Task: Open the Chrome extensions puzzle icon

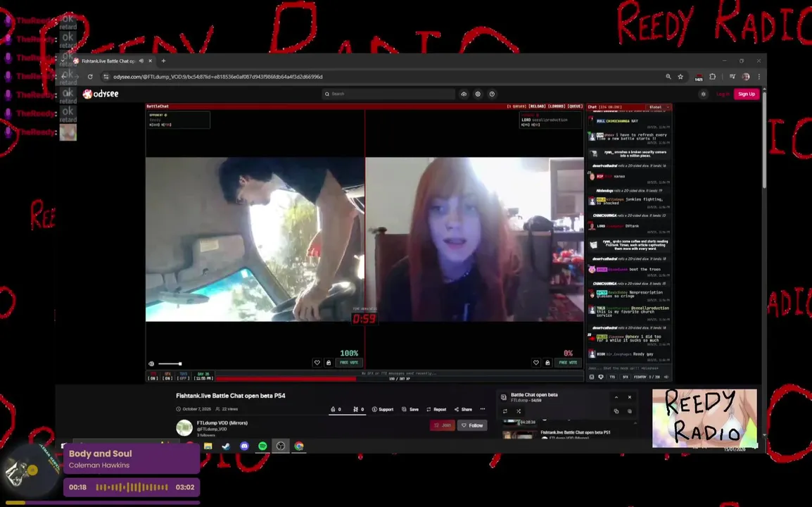Action: click(713, 77)
